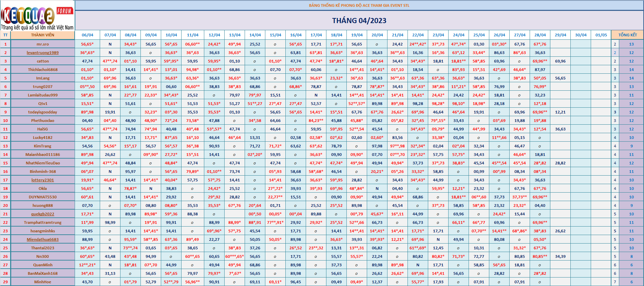Click member name Thantai2023
The width and height of the screenshot is (644, 286).
43,248
